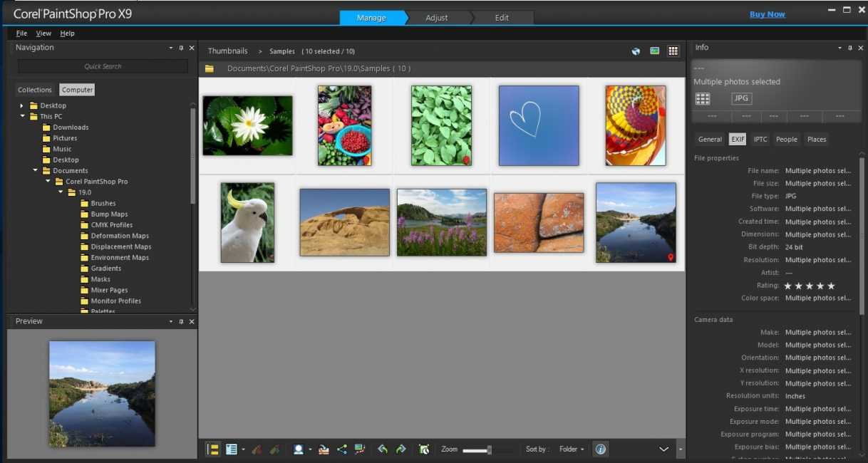The height and width of the screenshot is (463, 868).
Task: Click the rotate right green arrow
Action: click(x=401, y=449)
